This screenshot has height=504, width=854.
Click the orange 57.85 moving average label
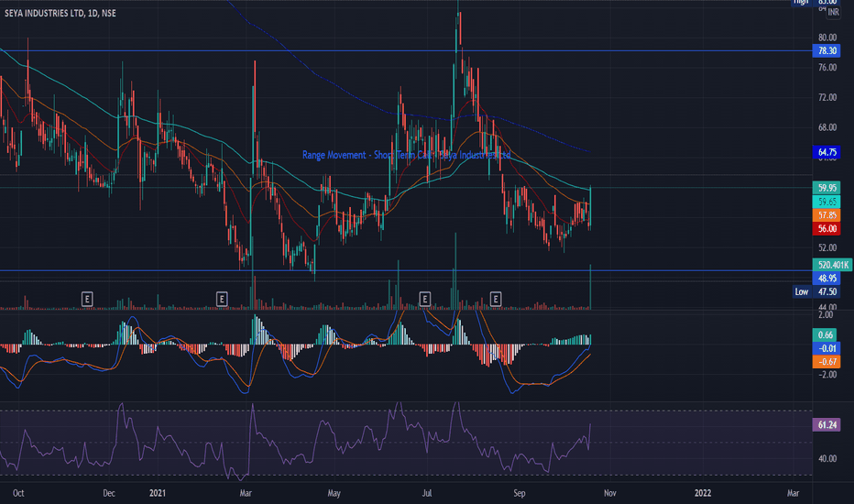point(827,215)
